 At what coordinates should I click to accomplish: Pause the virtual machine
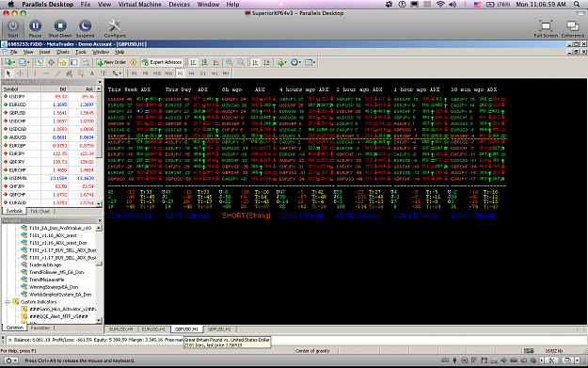tap(35, 28)
